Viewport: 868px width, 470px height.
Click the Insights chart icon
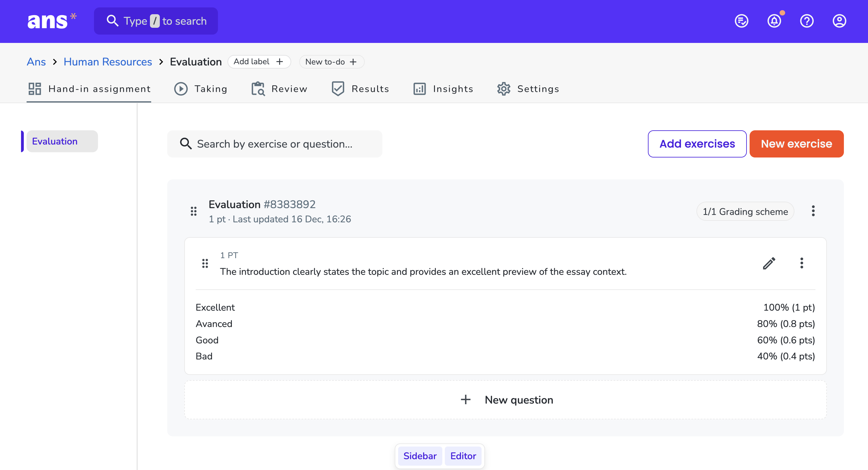click(x=419, y=89)
